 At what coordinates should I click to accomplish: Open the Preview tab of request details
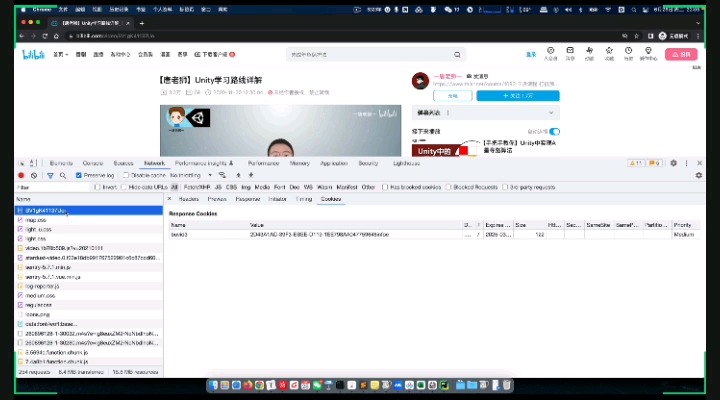217,199
